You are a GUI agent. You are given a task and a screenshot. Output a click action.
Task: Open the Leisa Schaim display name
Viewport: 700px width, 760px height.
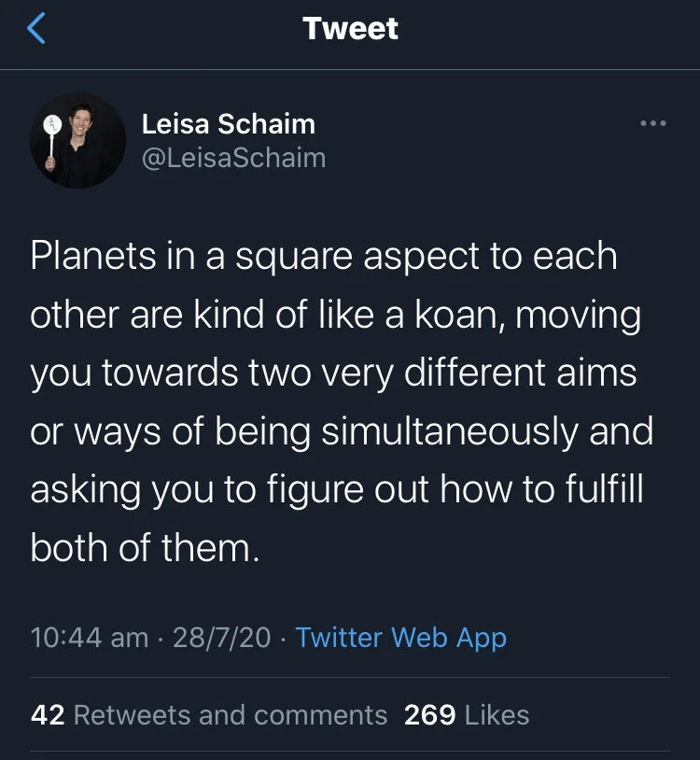tap(228, 123)
